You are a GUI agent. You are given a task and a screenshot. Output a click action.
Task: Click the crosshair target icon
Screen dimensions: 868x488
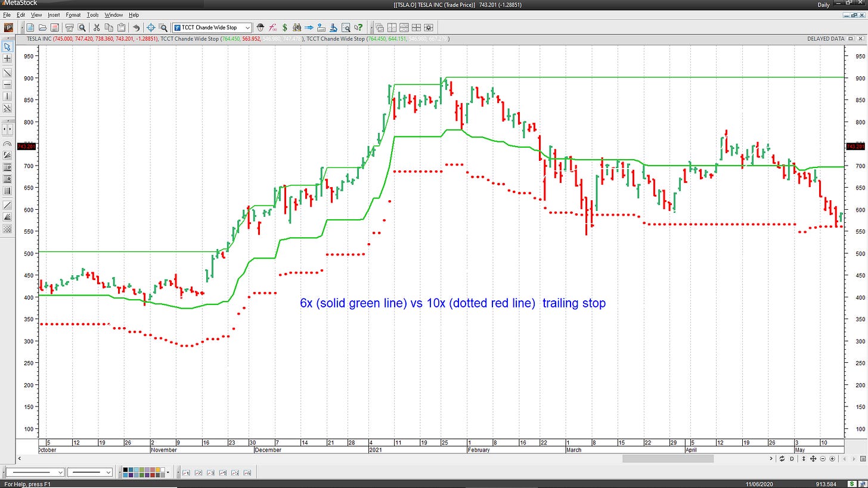pyautogui.click(x=151, y=27)
